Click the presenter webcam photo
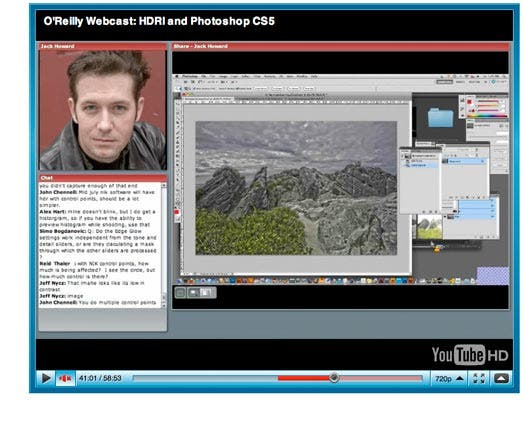The image size is (525, 425). (x=103, y=110)
